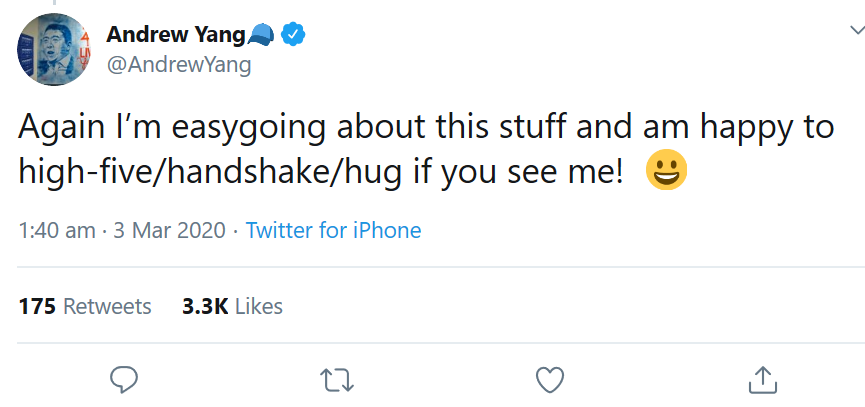This screenshot has width=865, height=407.
Task: Retweet using the arrows loop icon
Action: click(x=337, y=381)
